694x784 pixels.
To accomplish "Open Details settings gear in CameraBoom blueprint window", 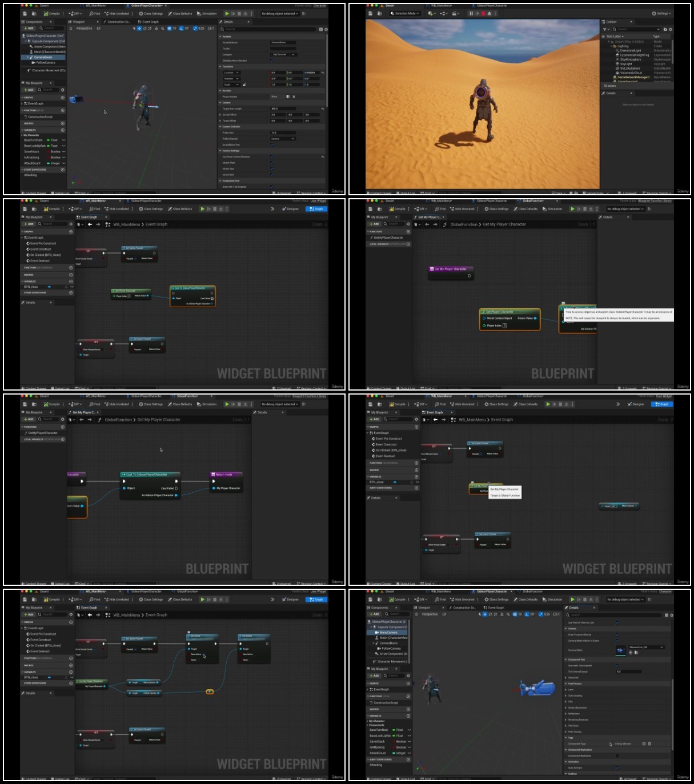I will (x=326, y=29).
